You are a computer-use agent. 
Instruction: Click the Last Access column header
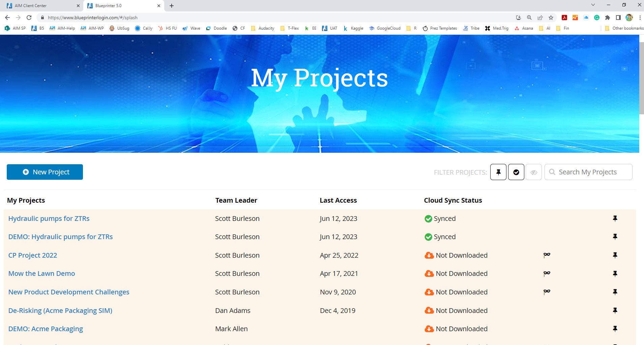338,200
